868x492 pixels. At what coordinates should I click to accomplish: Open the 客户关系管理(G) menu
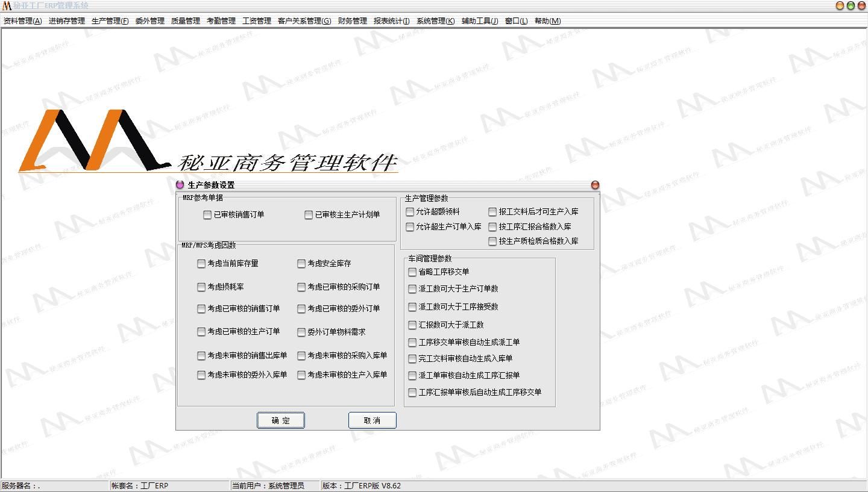coord(304,21)
